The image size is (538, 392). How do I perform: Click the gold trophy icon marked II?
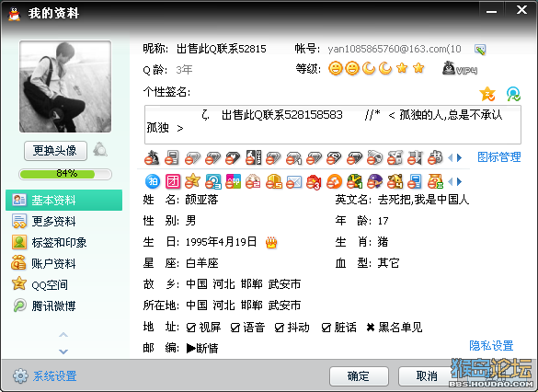click(x=435, y=181)
